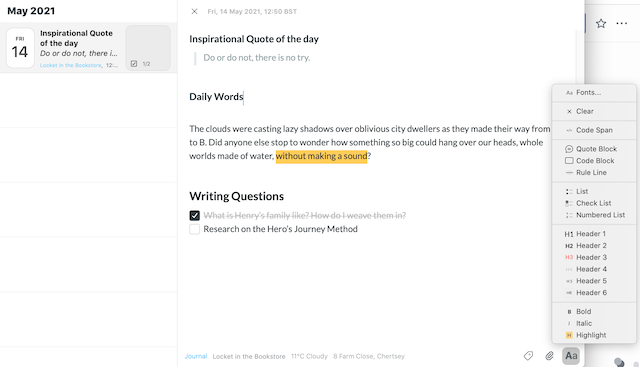This screenshot has height=367, width=640.
Task: Apply Header 2 style
Action: point(594,246)
